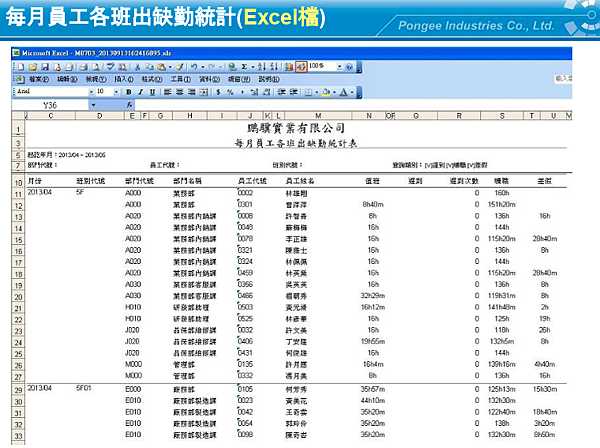Apply Percent style icon
This screenshot has width=600, height=448.
tap(230, 92)
